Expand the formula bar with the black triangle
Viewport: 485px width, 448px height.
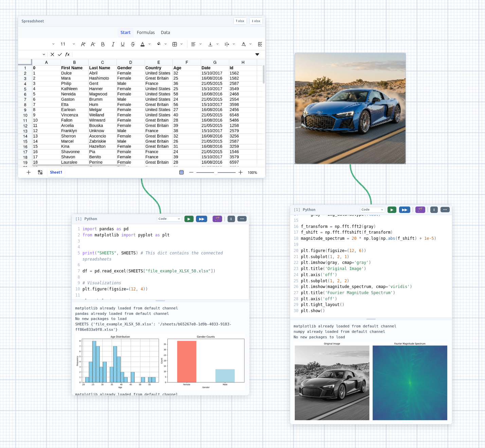(x=257, y=54)
